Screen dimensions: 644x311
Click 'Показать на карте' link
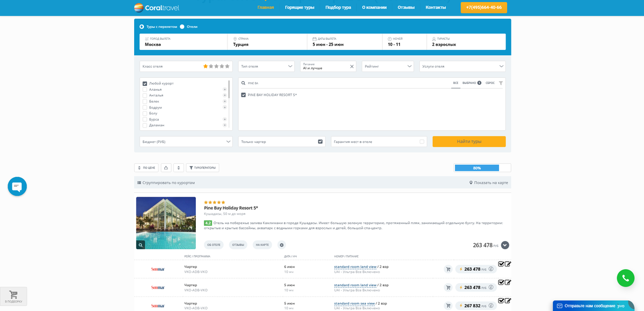pyautogui.click(x=488, y=183)
